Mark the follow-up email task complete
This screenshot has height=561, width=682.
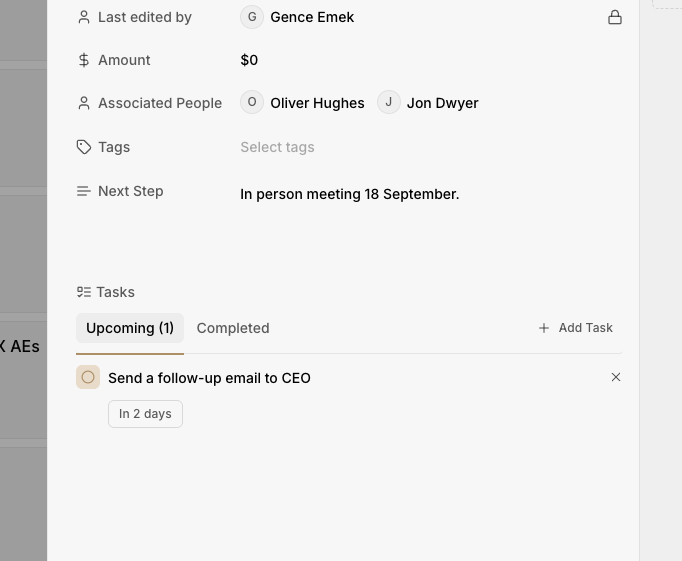88,377
